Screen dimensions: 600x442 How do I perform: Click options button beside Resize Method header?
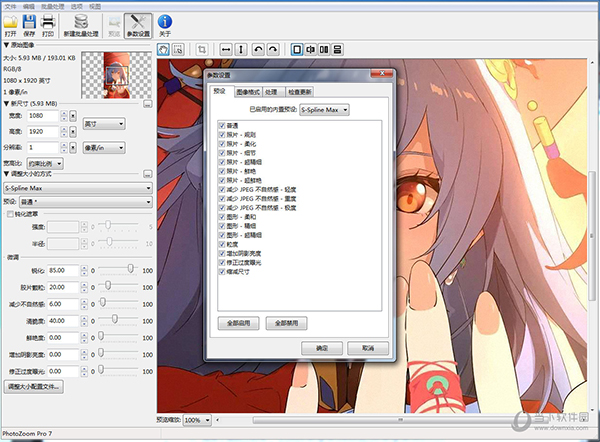[x=148, y=174]
